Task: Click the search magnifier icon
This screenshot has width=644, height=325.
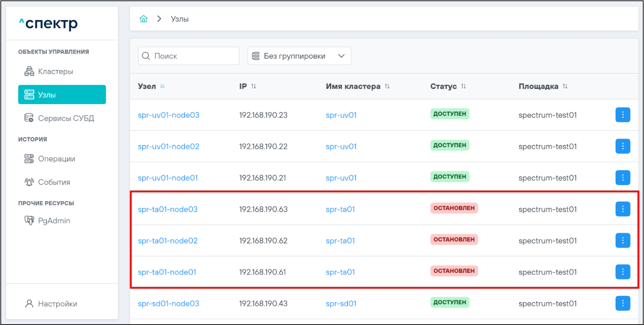Action: (x=146, y=56)
